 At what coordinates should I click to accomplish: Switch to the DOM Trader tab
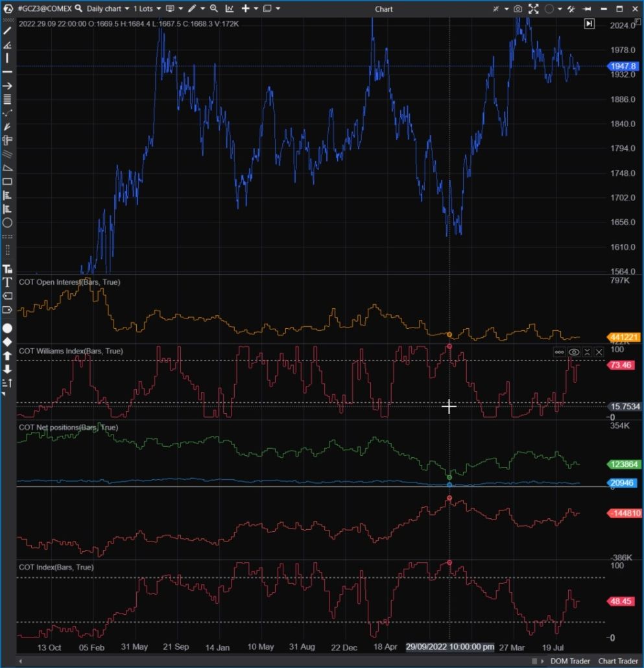coord(570,661)
